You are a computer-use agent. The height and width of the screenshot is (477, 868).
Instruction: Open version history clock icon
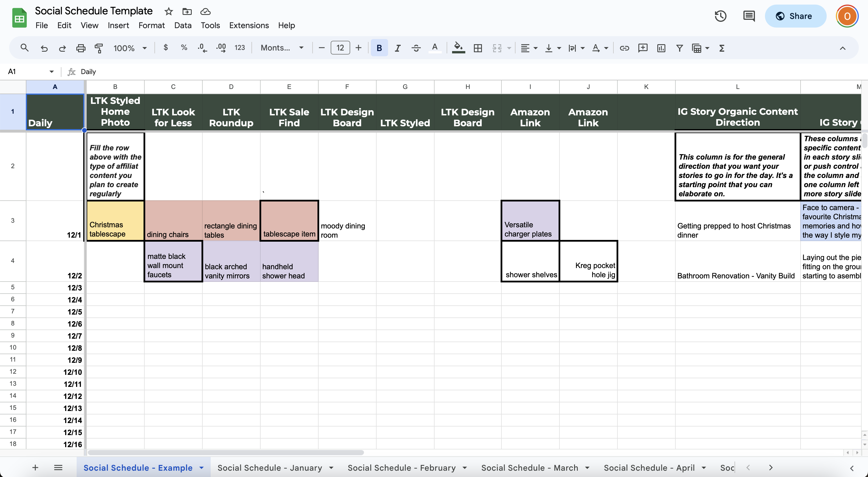coord(720,16)
